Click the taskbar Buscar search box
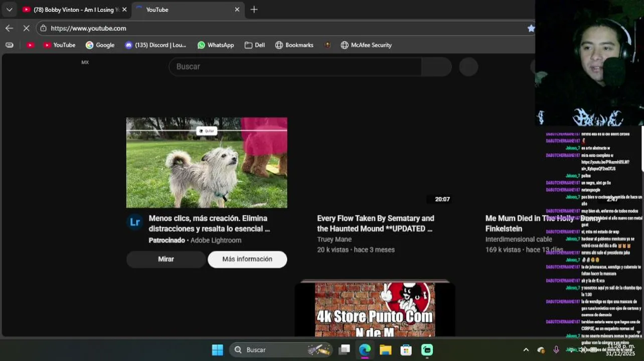Screen dimensions: 644x361 pos(281,349)
